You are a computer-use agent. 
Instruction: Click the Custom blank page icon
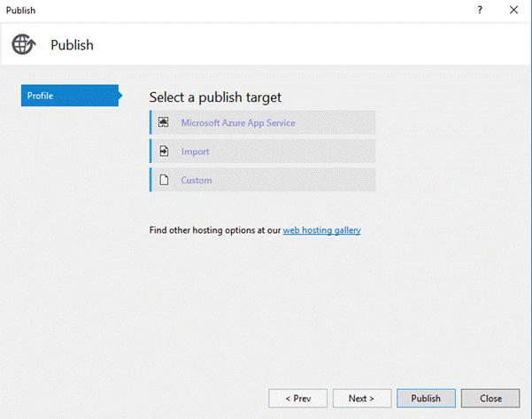(x=164, y=180)
